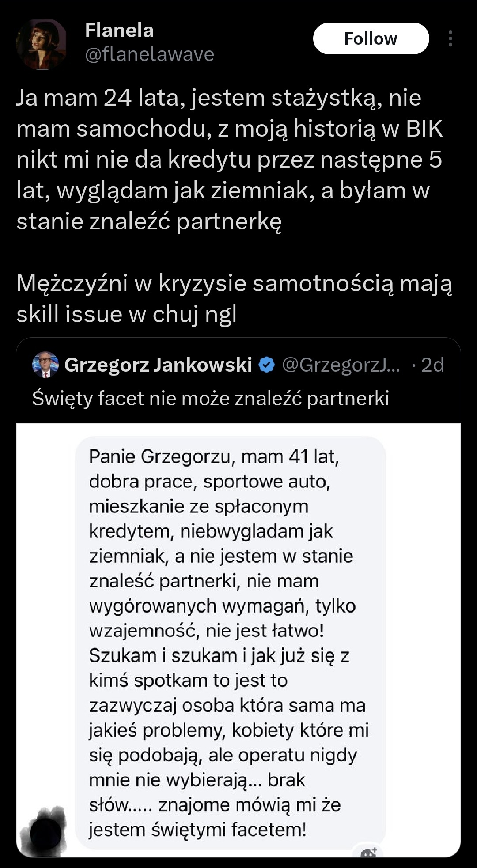This screenshot has width=477, height=868.
Task: Tap the three-dot more options icon
Action: [450, 38]
